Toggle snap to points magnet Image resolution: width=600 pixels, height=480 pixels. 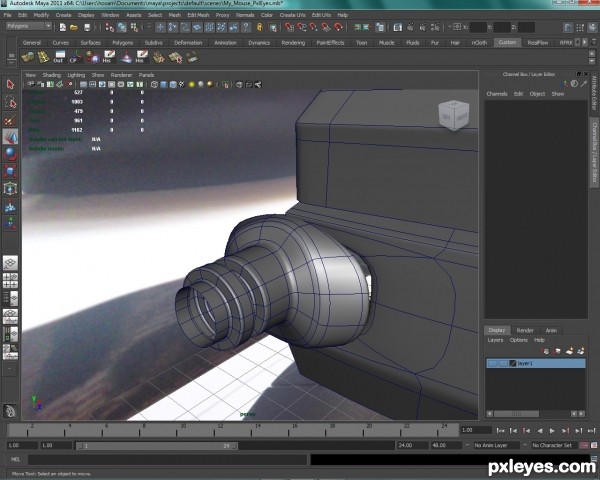pyautogui.click(x=314, y=27)
